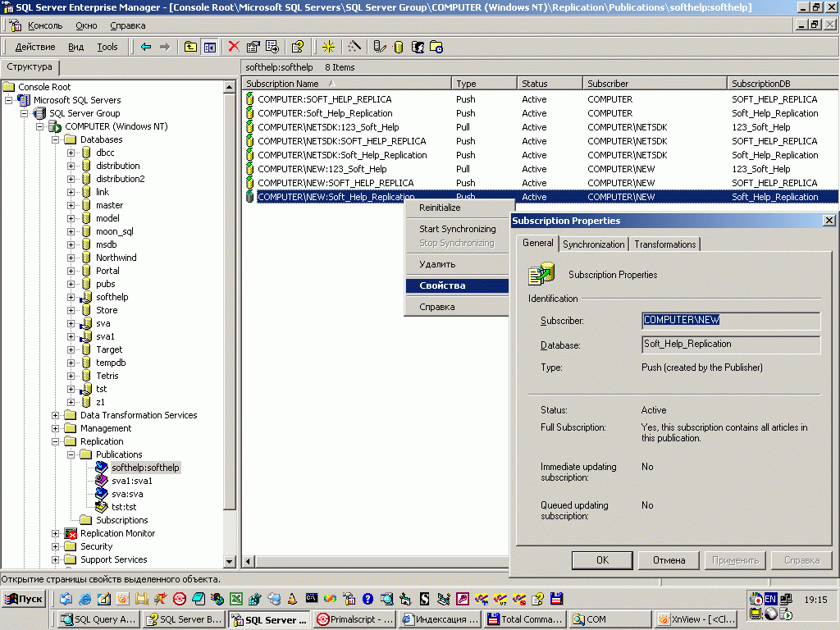Expand the pubs database node
The height and width of the screenshot is (630, 840).
71,284
